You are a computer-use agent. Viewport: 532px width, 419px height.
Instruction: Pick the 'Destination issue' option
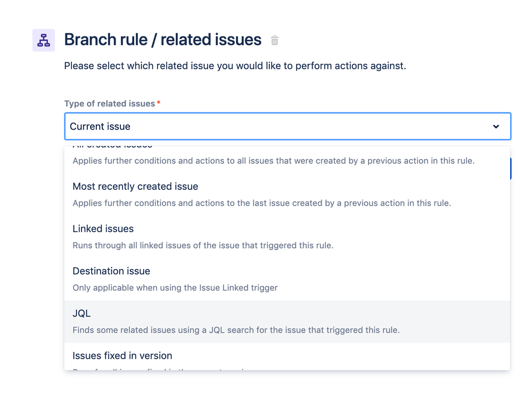287,279
